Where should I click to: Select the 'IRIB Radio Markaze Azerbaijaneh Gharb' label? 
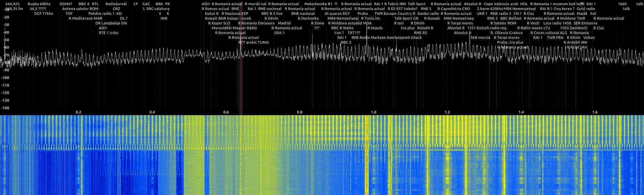(386, 38)
